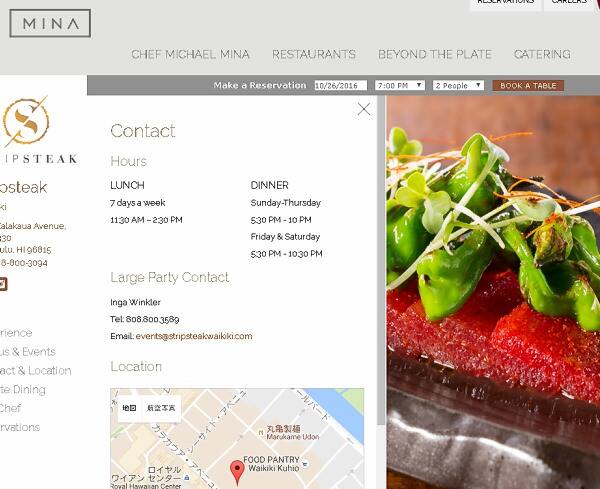
Task: Click the Marukame Udon restaurant marker
Action: click(x=261, y=432)
